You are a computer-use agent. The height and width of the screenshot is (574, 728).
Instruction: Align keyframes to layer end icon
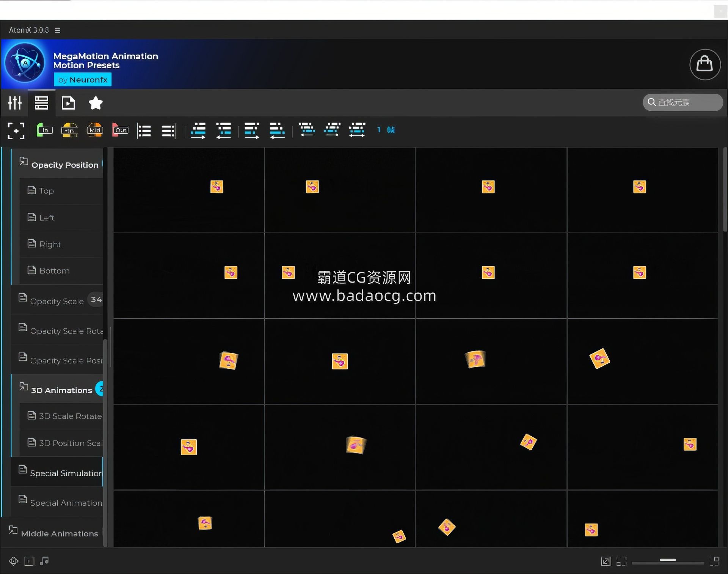[x=169, y=131]
